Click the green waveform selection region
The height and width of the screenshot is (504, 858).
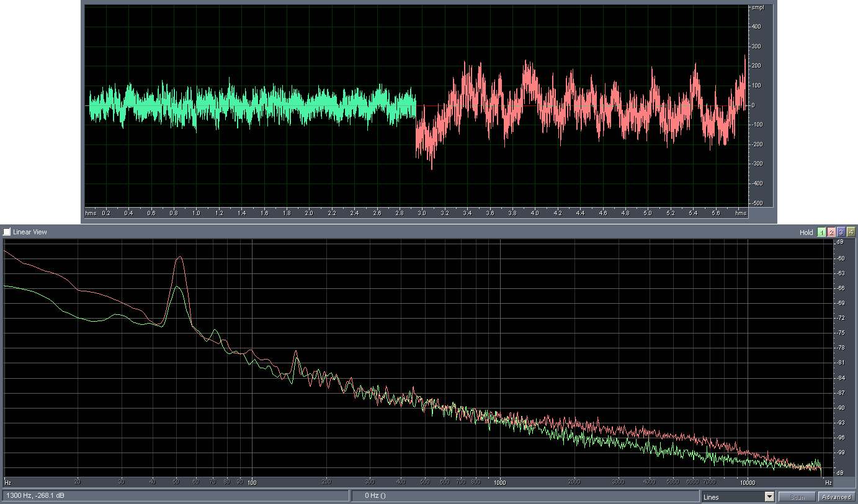(252, 105)
